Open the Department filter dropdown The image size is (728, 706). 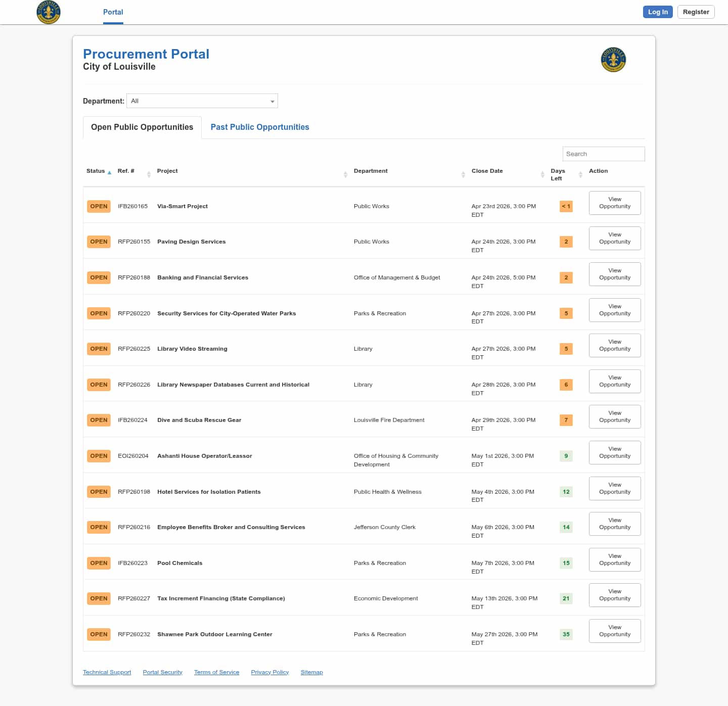[x=202, y=101]
